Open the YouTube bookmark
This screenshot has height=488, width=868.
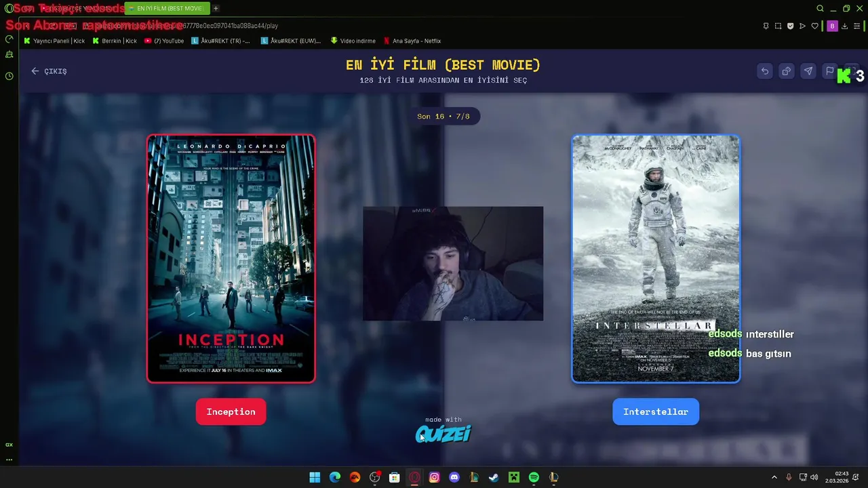164,41
